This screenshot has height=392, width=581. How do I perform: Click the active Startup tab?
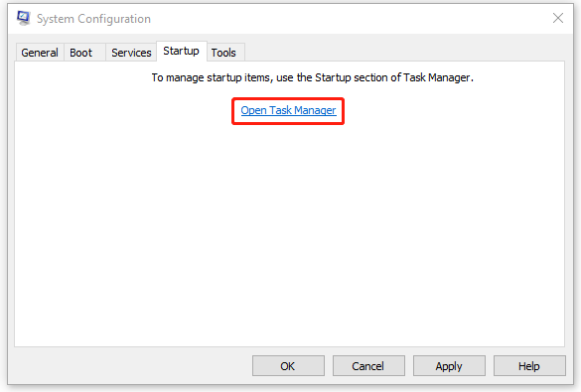tap(181, 51)
